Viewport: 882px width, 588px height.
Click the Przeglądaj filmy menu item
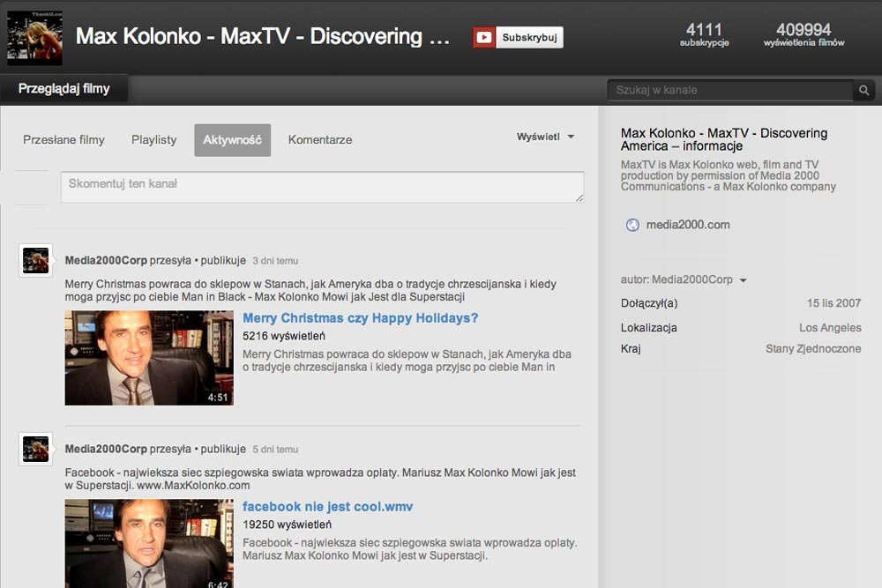tap(62, 88)
